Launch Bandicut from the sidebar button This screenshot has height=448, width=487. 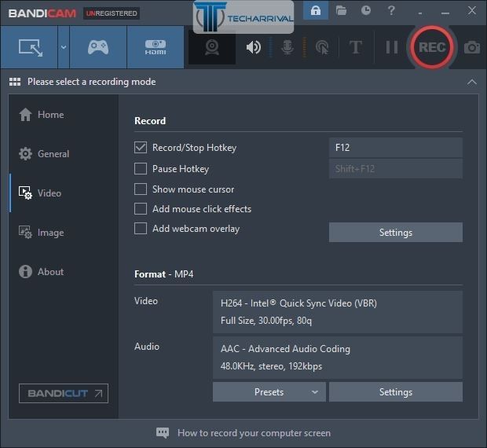click(x=64, y=393)
